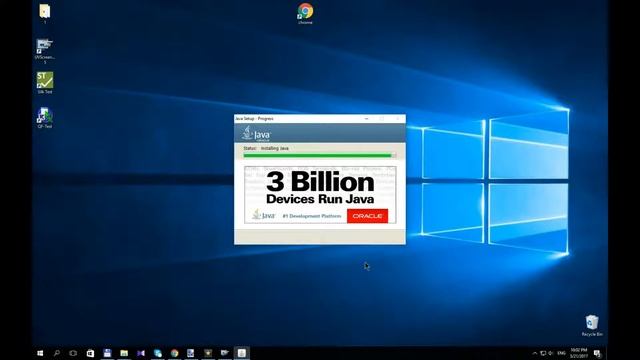Image resolution: width=640 pixels, height=360 pixels.
Task: Click the floppy-disk app in taskbar
Action: pyautogui.click(x=107, y=353)
